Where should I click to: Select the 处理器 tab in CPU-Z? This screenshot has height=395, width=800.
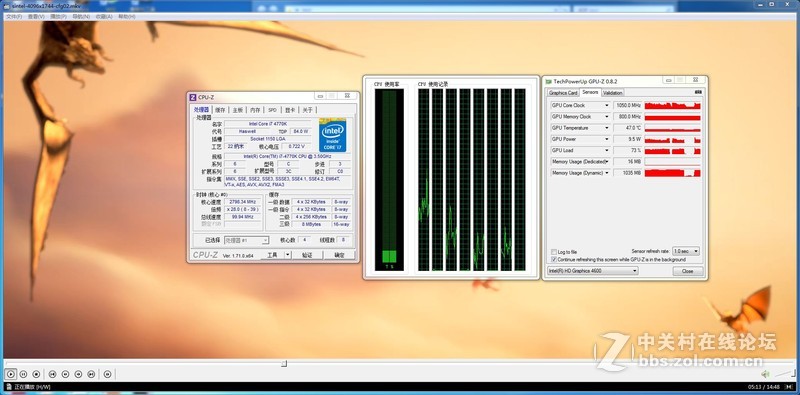[202, 109]
